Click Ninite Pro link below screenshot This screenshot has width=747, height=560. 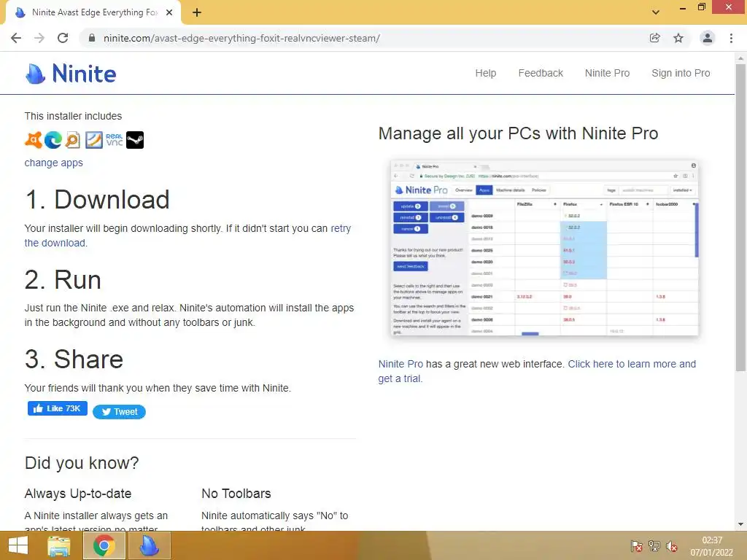(x=400, y=364)
